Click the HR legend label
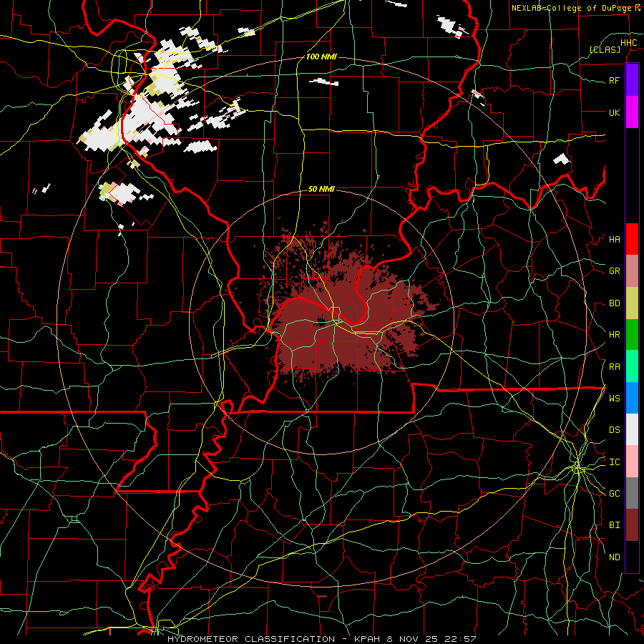This screenshot has height=644, width=644. click(614, 335)
